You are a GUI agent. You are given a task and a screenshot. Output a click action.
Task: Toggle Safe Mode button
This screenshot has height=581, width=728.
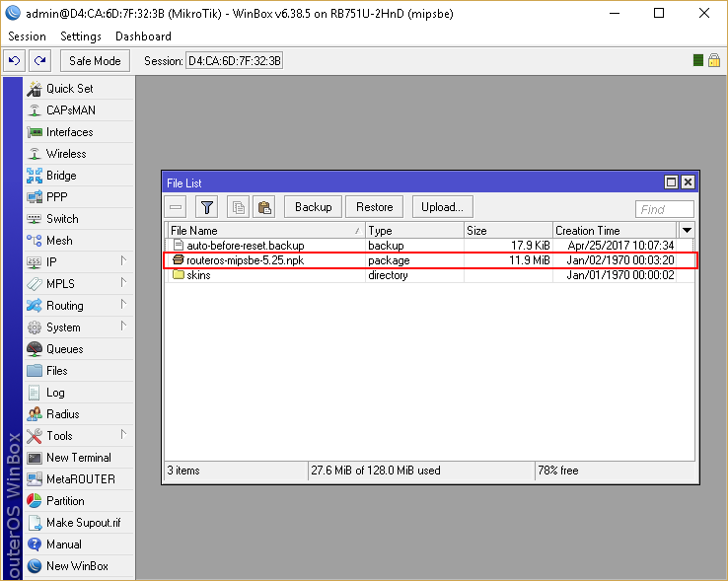[95, 61]
